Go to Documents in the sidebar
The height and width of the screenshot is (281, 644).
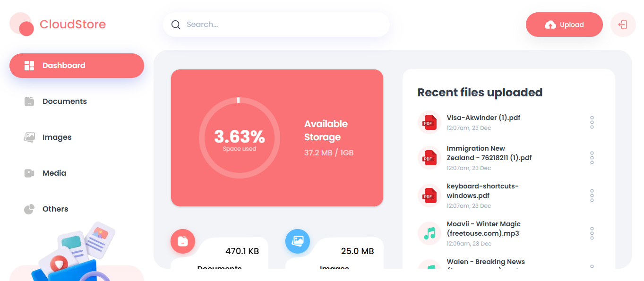pos(64,102)
